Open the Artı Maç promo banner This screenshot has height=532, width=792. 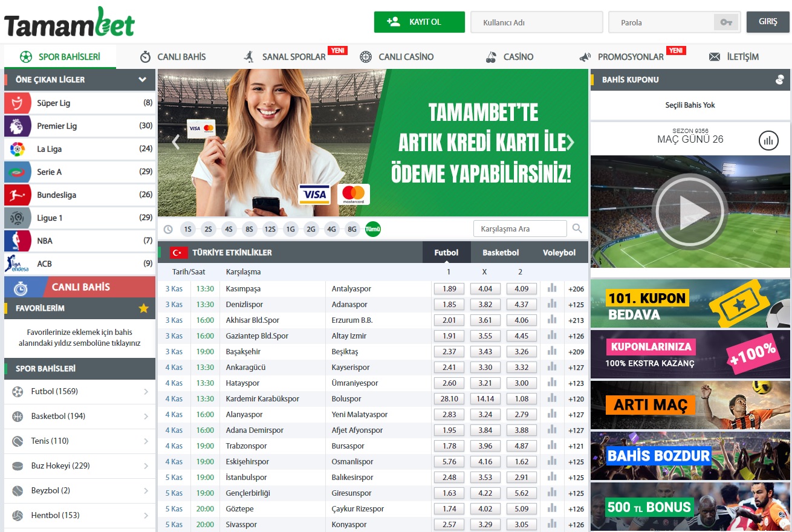pyautogui.click(x=690, y=405)
